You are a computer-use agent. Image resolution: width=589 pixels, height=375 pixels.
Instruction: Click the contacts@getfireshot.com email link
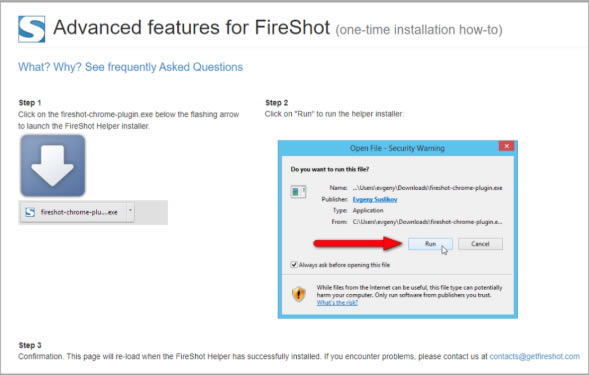pyautogui.click(x=535, y=356)
